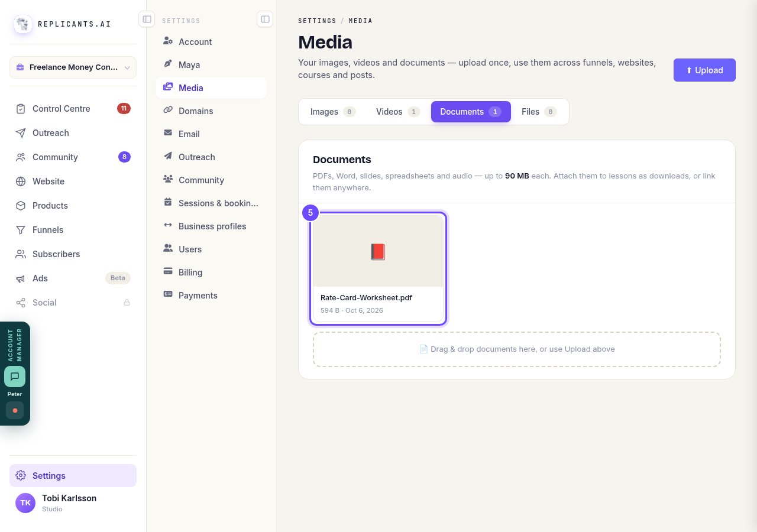Image resolution: width=757 pixels, height=532 pixels.
Task: Click the Upload button
Action: [x=704, y=70]
